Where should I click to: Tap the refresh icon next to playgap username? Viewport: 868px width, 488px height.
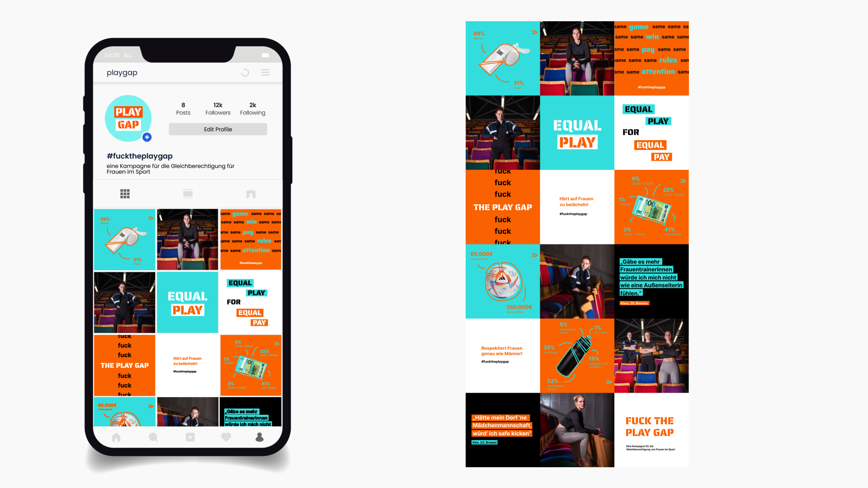coord(245,73)
